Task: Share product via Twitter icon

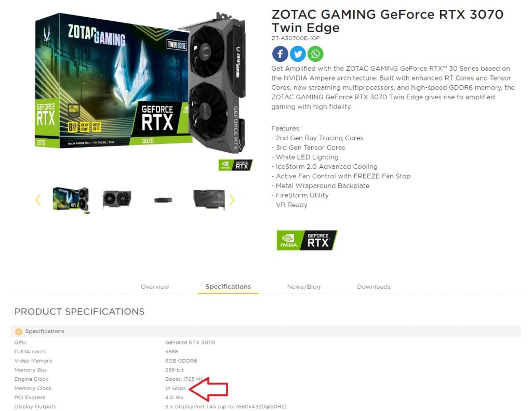Action: (298, 54)
